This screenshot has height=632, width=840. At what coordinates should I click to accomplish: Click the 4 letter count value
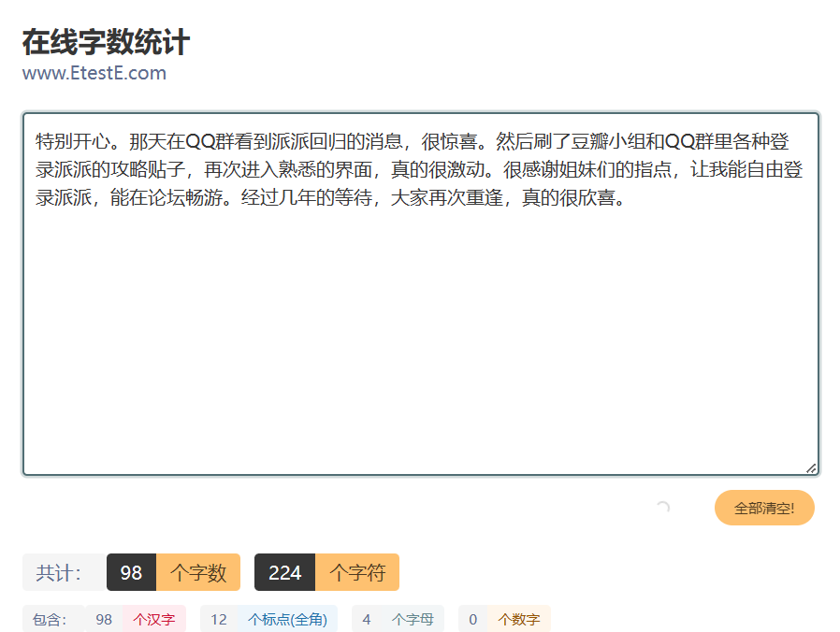coord(367,619)
